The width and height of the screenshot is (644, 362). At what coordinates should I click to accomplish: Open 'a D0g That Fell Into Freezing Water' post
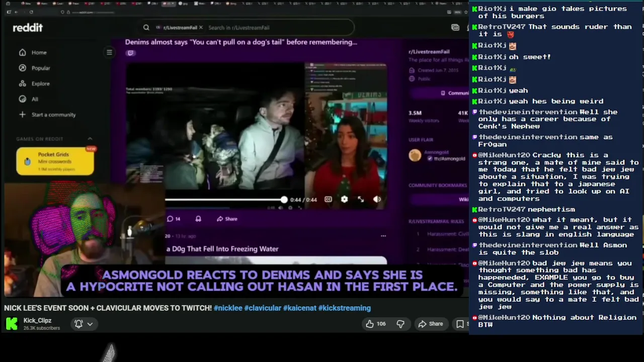(222, 249)
